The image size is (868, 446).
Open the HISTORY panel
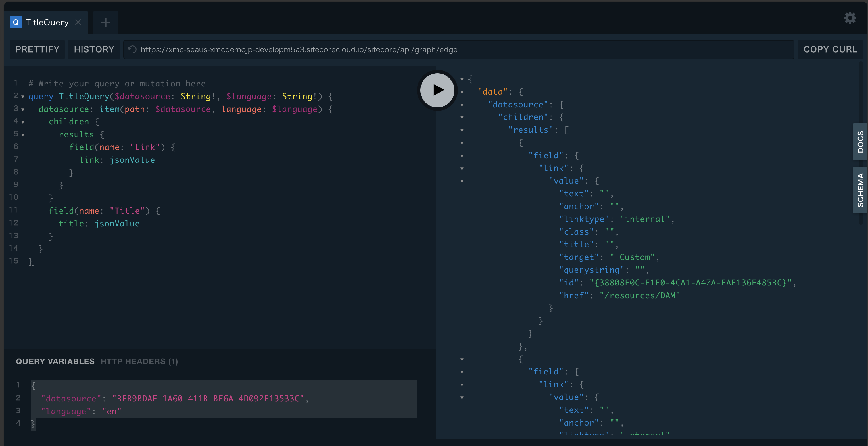(94, 49)
